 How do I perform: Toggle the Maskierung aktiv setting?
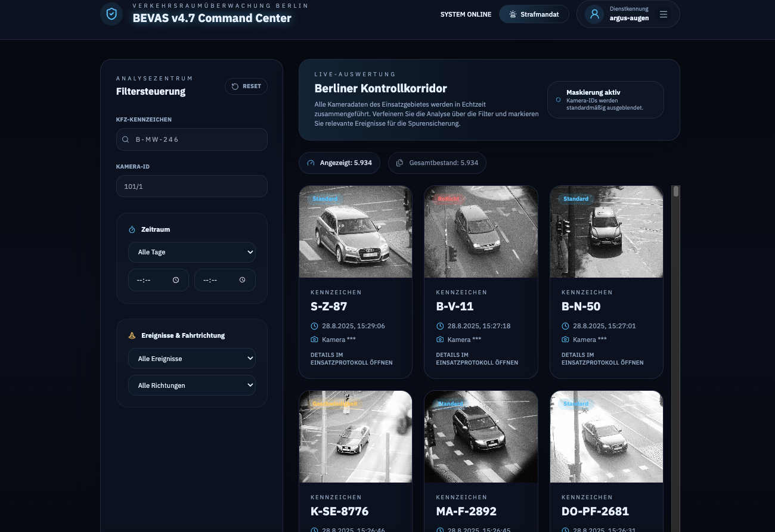(x=605, y=99)
